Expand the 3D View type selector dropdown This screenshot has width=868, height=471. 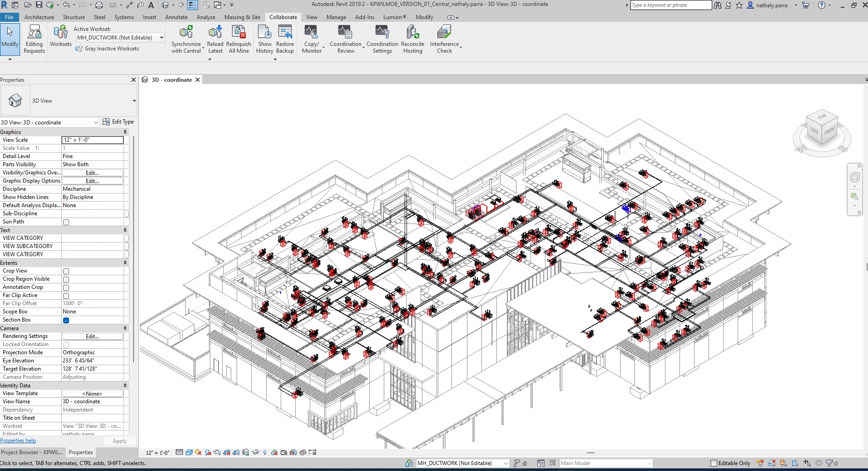pos(134,101)
